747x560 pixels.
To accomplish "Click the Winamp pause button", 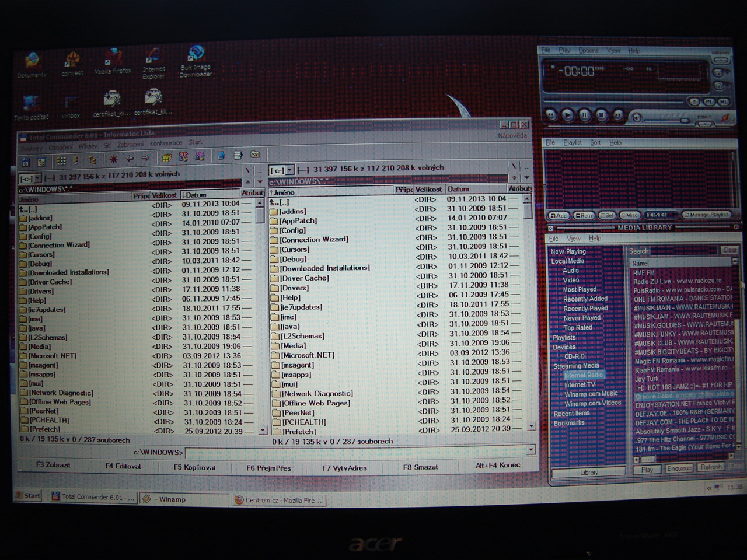I will [x=584, y=115].
